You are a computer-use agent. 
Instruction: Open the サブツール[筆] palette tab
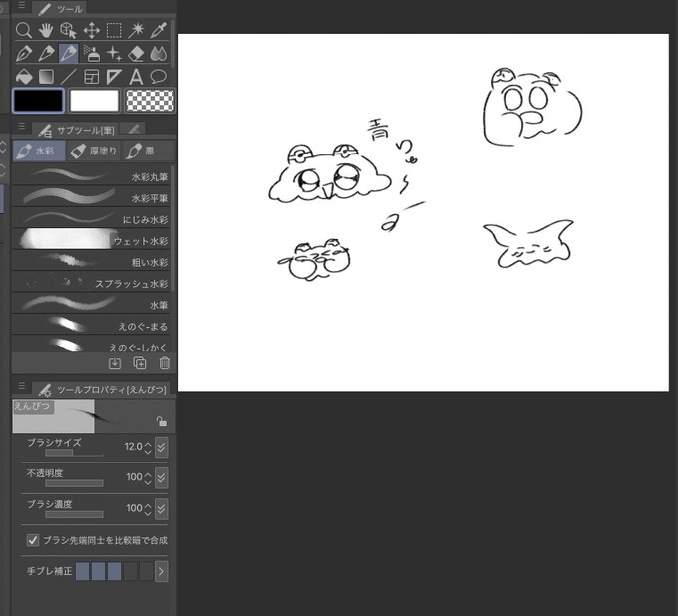pos(75,130)
